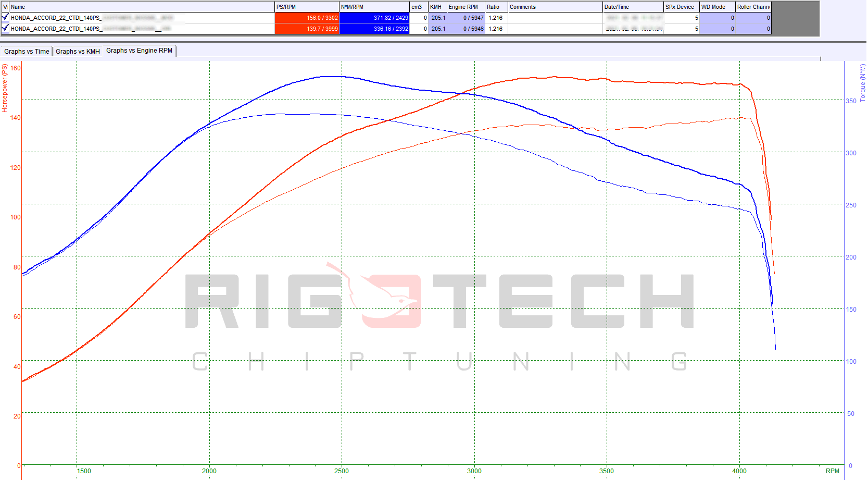This screenshot has width=868, height=480.
Task: Click the cm3 column header
Action: [419, 7]
